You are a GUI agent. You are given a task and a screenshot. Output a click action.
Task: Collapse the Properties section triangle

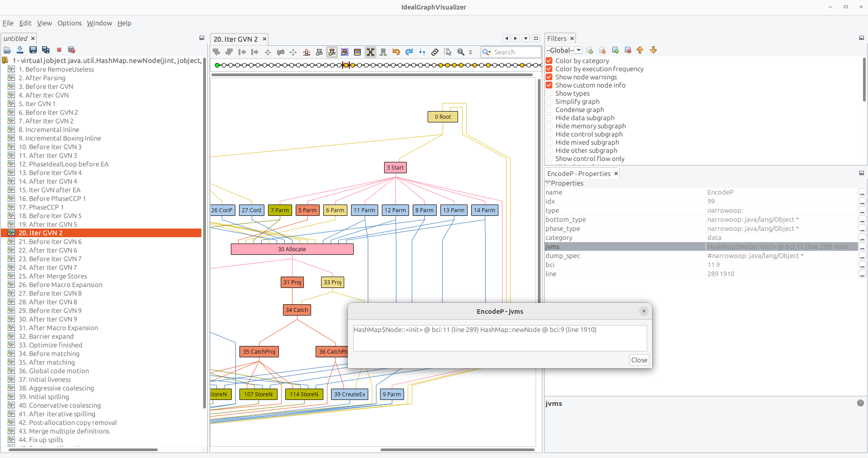(x=548, y=183)
